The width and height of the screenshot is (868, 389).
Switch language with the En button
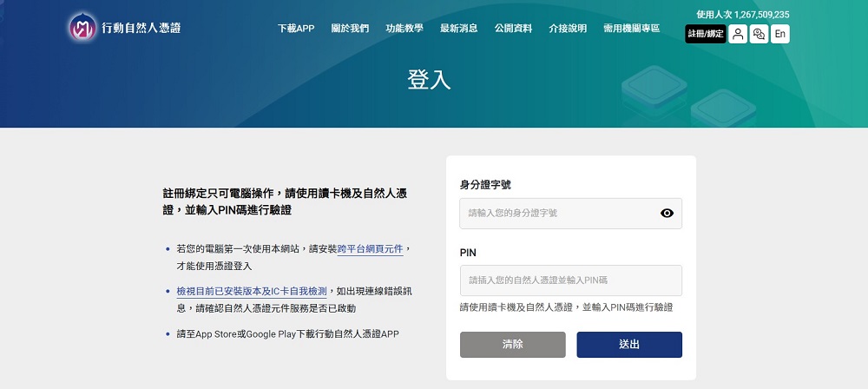(780, 34)
